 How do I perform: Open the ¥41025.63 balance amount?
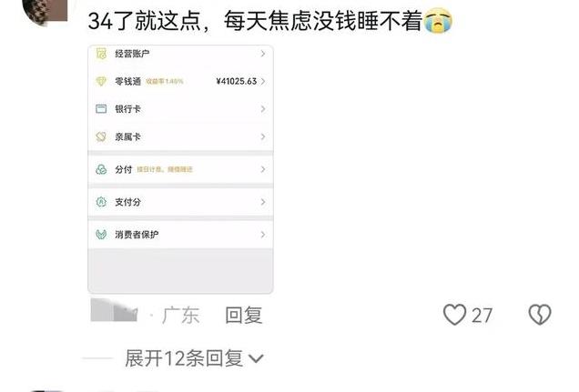tap(237, 81)
